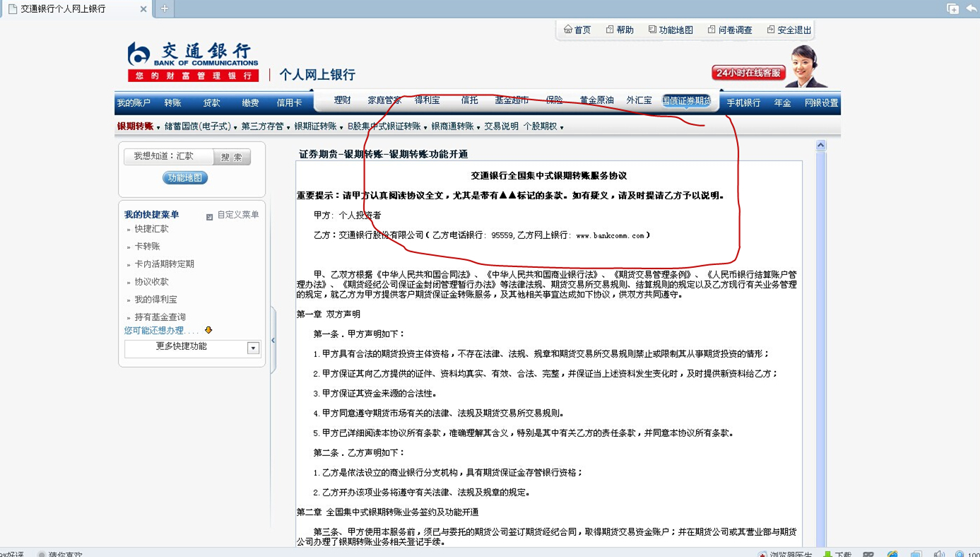The image size is (980, 557).
Task: Open the 转账 main menu
Action: 172,103
